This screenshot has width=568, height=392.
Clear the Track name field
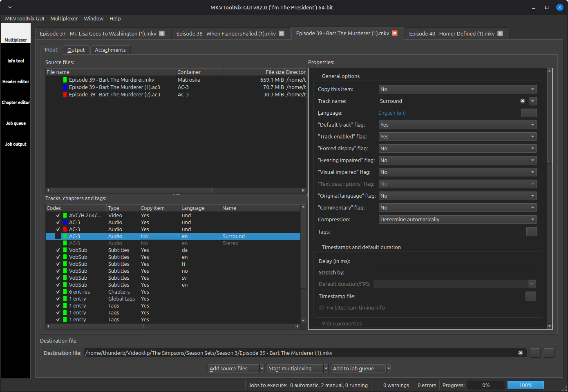(x=522, y=101)
